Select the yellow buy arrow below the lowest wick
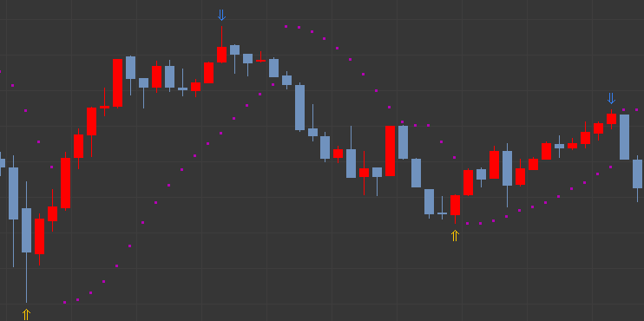The image size is (644, 321). (x=26, y=314)
